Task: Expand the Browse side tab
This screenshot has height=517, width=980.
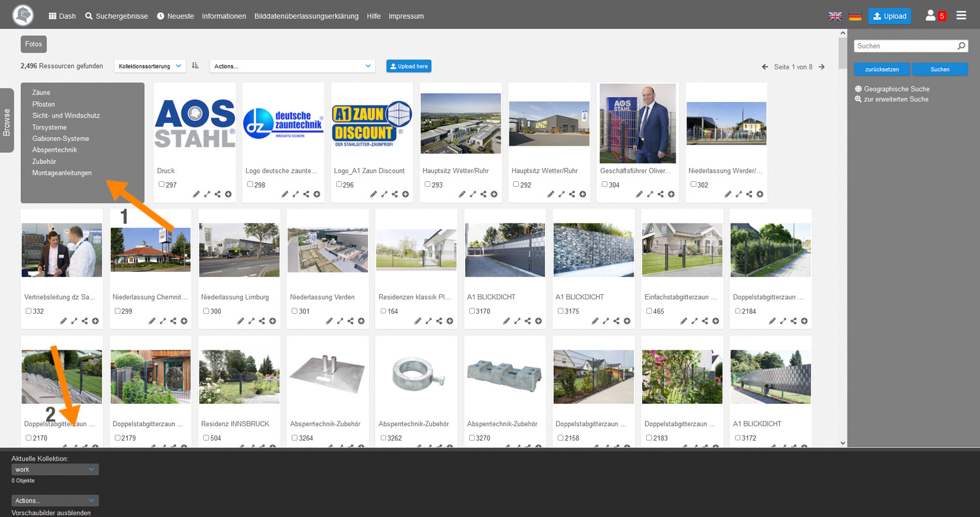Action: (7, 120)
